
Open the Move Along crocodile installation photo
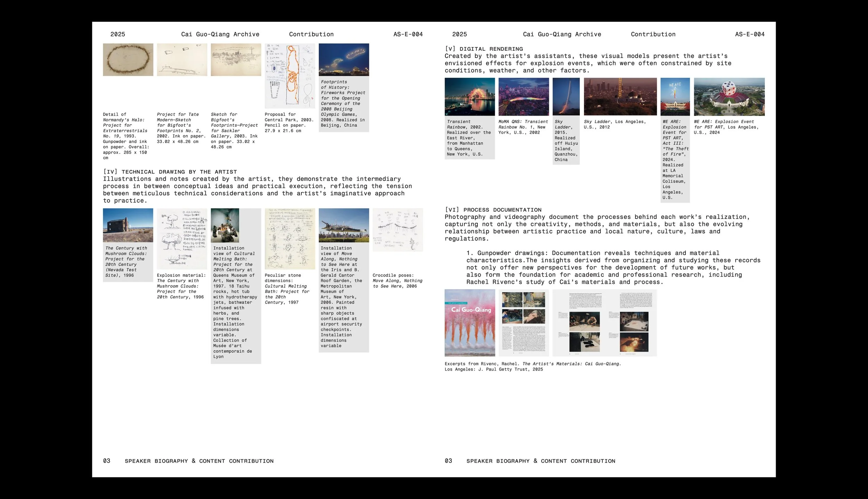point(344,226)
